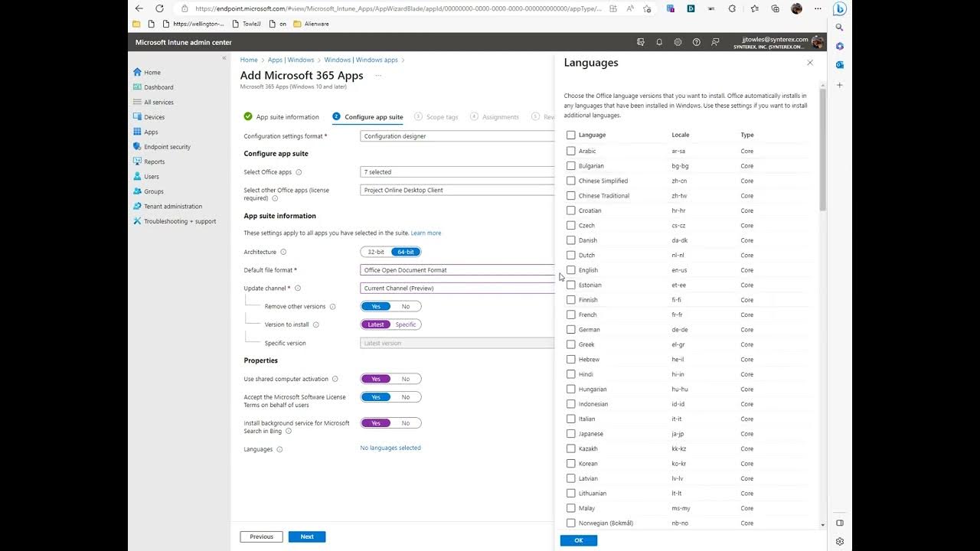Viewport: 980px width, 551px height.
Task: Open the feedback icon in header
Action: tap(715, 42)
